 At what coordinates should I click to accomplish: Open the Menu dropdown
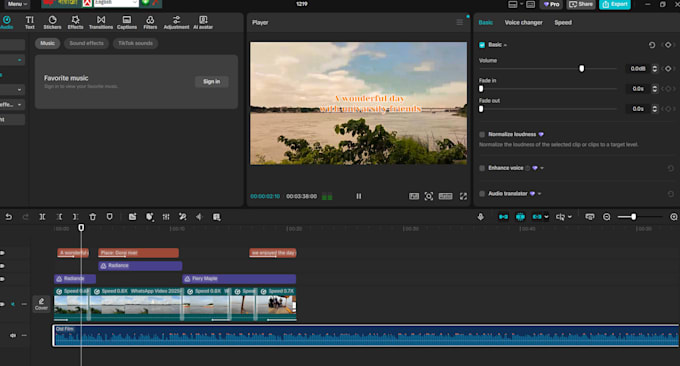point(17,4)
